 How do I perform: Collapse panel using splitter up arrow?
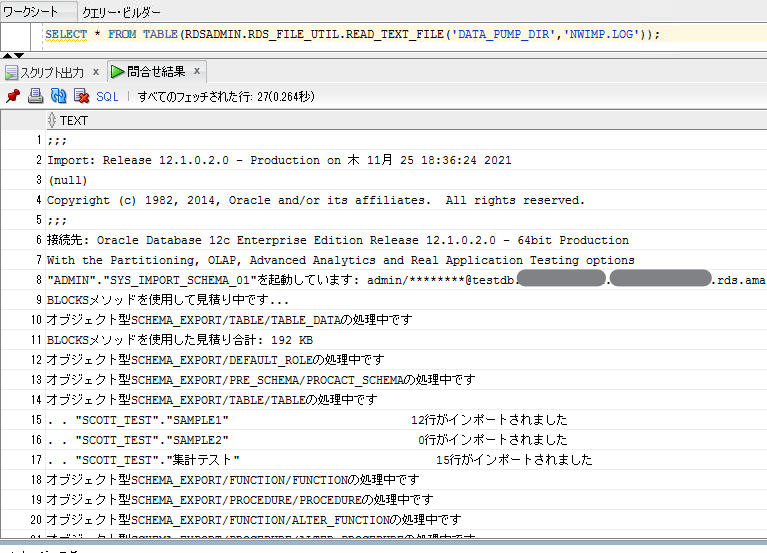[8, 55]
